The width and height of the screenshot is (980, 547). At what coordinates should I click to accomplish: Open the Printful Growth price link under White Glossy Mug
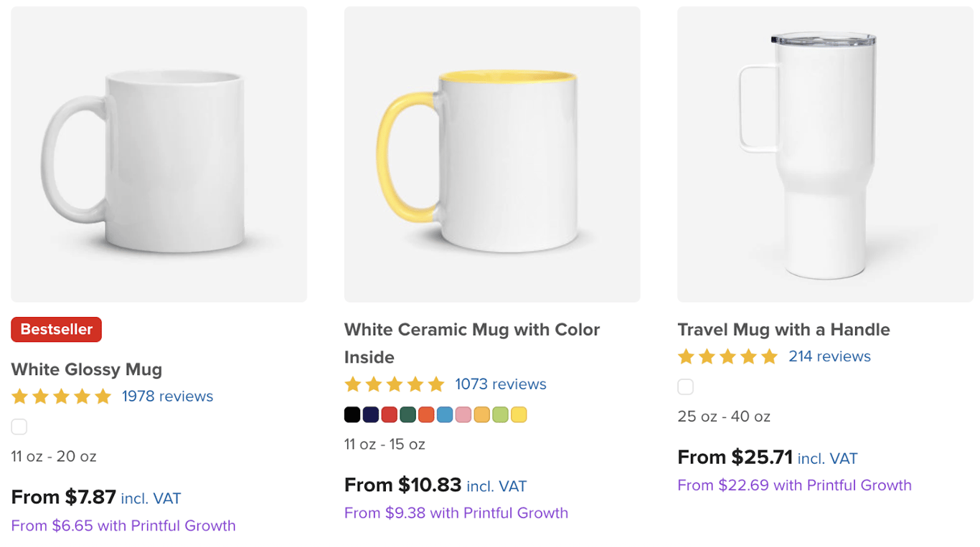coord(123,525)
